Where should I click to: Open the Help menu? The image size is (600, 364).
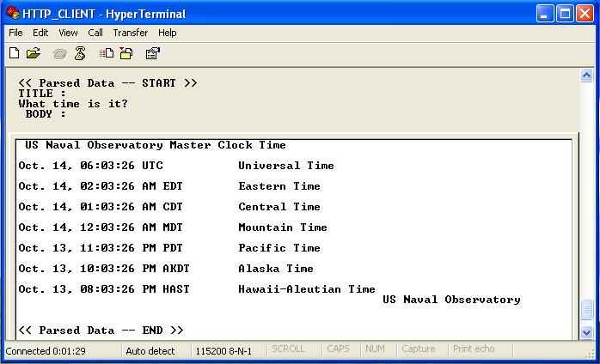(x=168, y=33)
